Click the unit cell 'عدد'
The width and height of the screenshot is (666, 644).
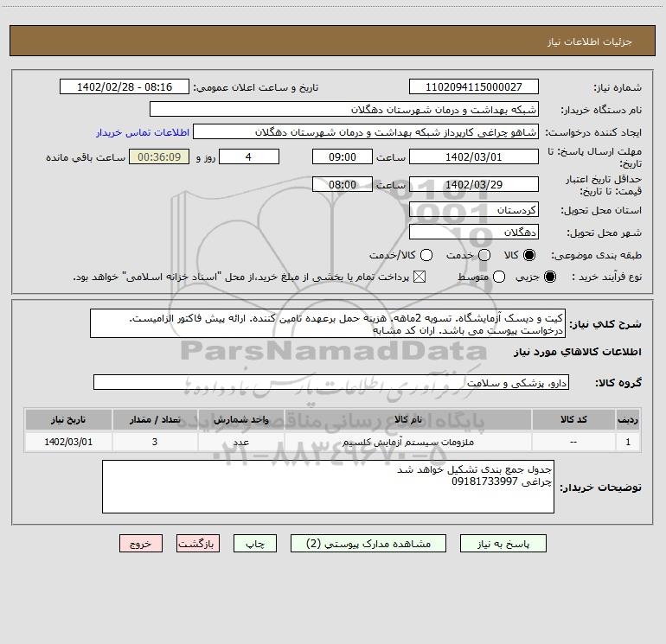(240, 442)
